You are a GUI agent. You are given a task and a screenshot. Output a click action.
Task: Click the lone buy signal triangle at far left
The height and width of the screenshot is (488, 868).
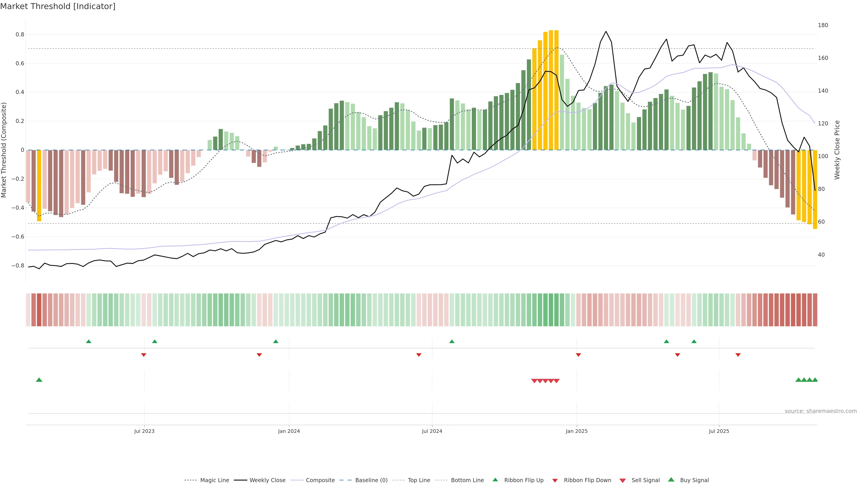pos(39,380)
